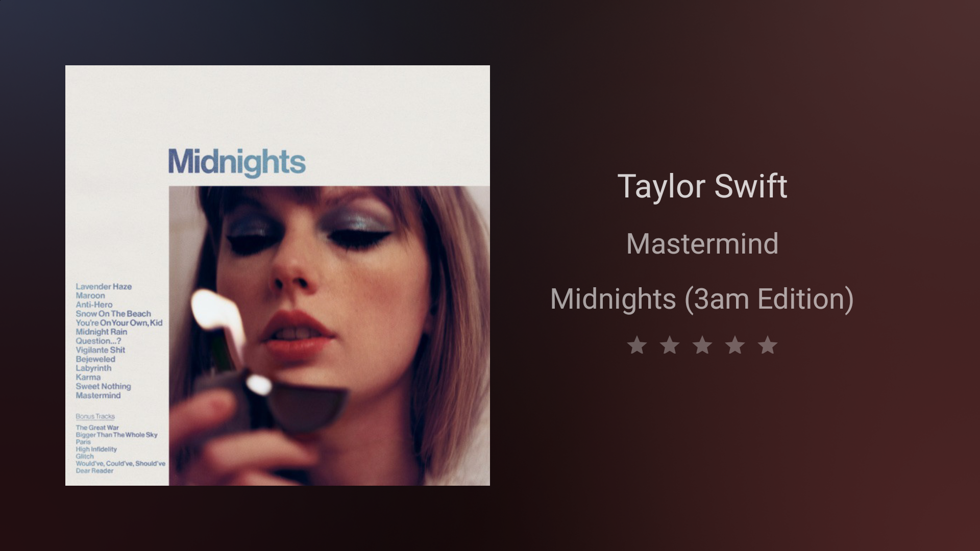The width and height of the screenshot is (980, 551).
Task: Click Karma in cover track listing
Action: click(88, 378)
